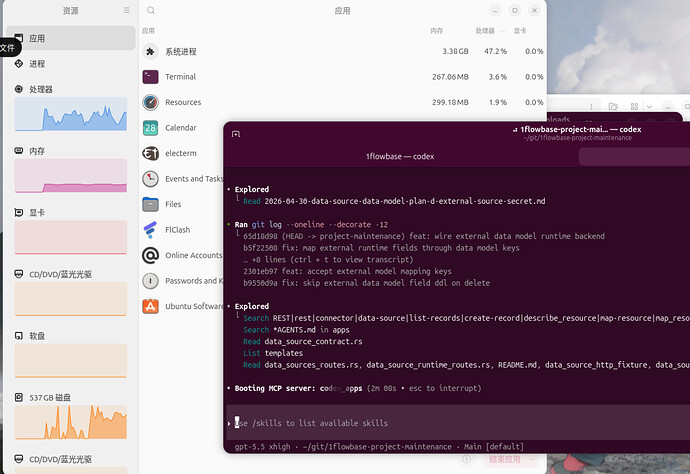The height and width of the screenshot is (474, 690).
Task: Click the electerm app icon
Action: tap(150, 153)
